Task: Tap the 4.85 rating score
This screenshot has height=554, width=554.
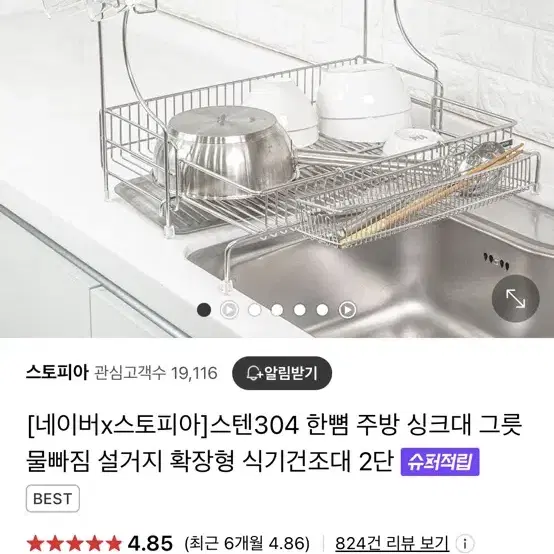Action: click(150, 543)
